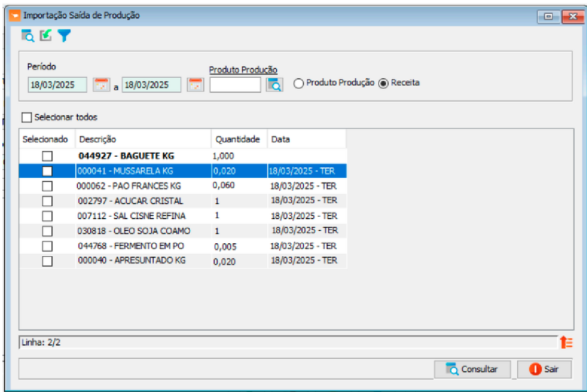This screenshot has width=587, height=392.
Task: Close the Importação Saída de Produção window
Action: coord(573,17)
